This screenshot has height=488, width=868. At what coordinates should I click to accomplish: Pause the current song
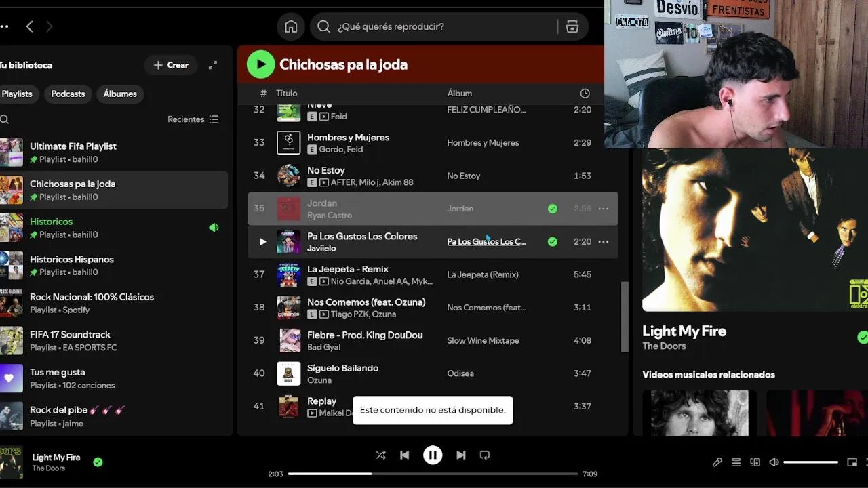(433, 455)
